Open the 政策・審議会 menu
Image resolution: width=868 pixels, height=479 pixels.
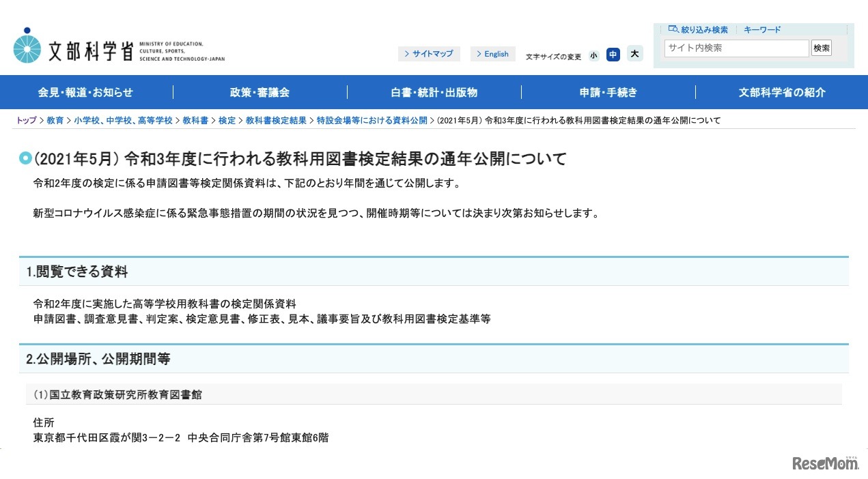click(260, 92)
